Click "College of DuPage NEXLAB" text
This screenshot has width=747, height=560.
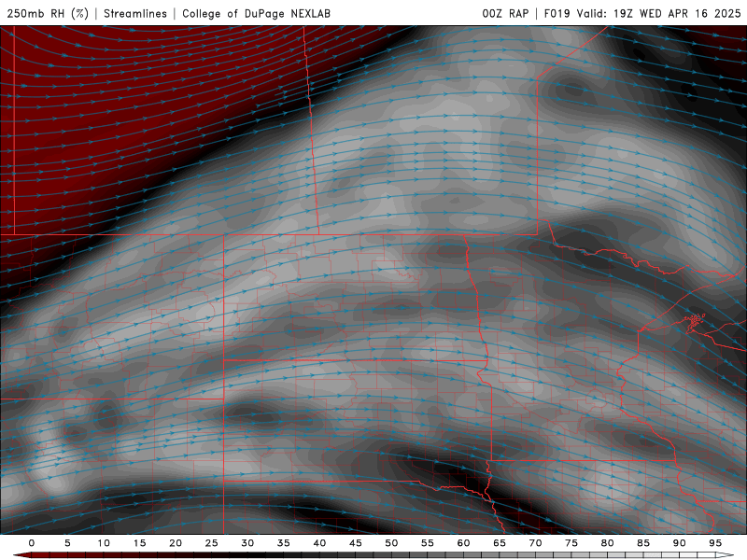tap(256, 14)
